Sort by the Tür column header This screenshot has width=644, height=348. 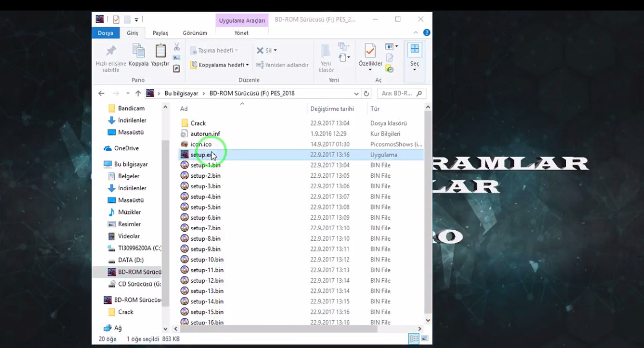pos(375,109)
